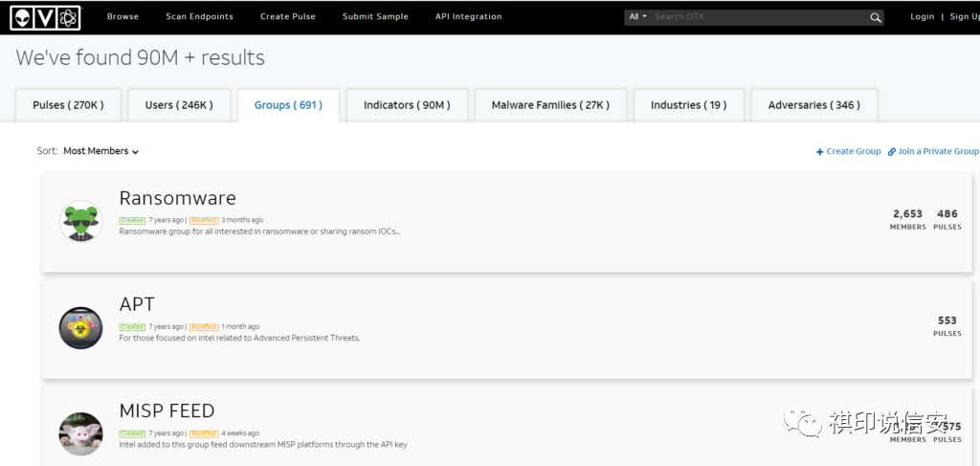980x466 pixels.
Task: Open the APT group biohazard avatar
Action: (80, 328)
